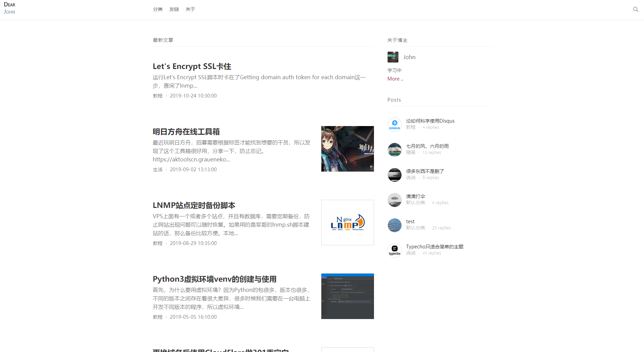Click 随笔 category under 七月的风 post
Viewport: 644px width, 352px height.
coord(411,152)
